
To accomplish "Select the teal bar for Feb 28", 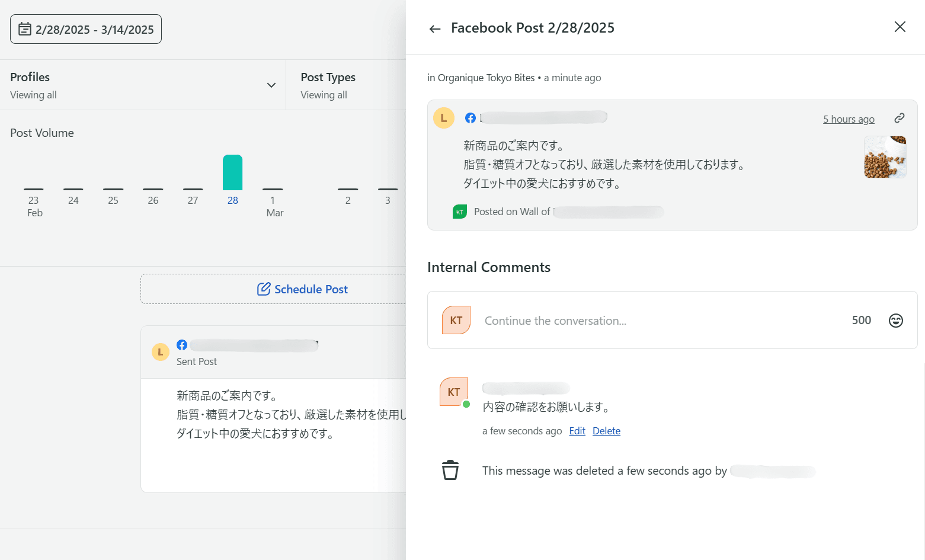I will coord(232,172).
